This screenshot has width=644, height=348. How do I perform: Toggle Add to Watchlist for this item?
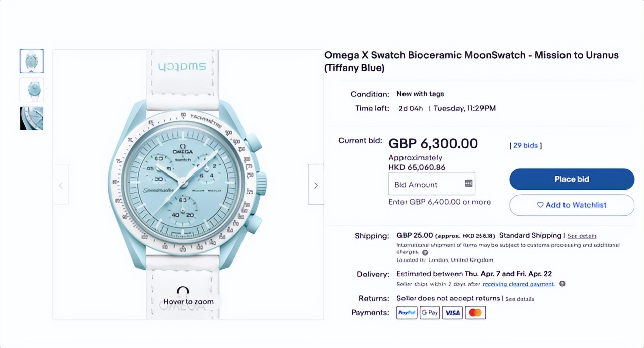tap(572, 205)
